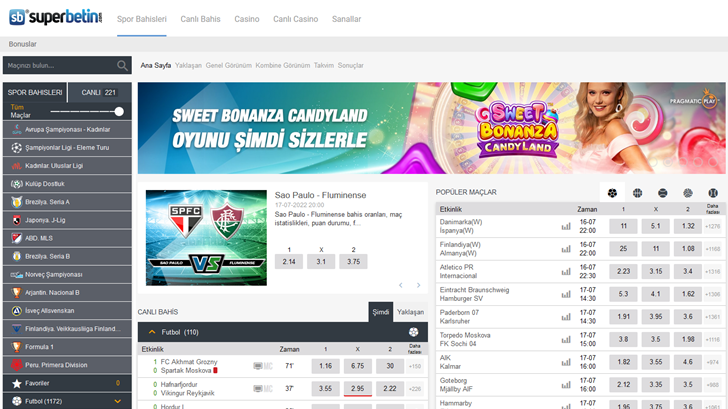Open the Sanallar top menu
The height and width of the screenshot is (409, 728).
point(346,19)
